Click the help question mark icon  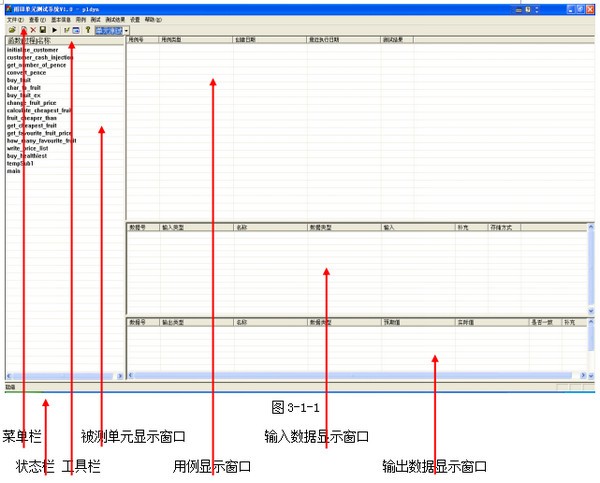pos(88,30)
